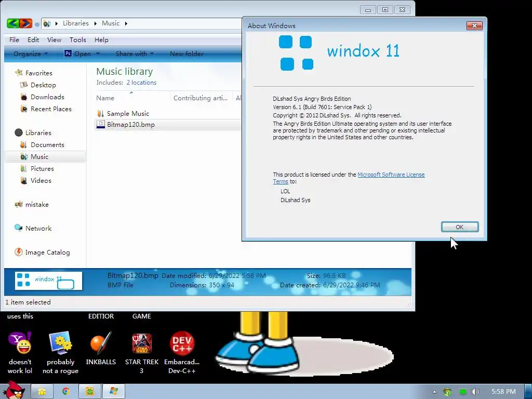Click the Date modified value in details pane

point(237,275)
